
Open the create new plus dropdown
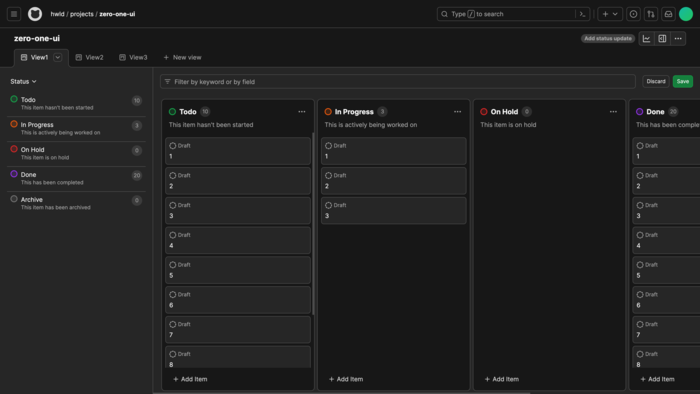tap(610, 14)
